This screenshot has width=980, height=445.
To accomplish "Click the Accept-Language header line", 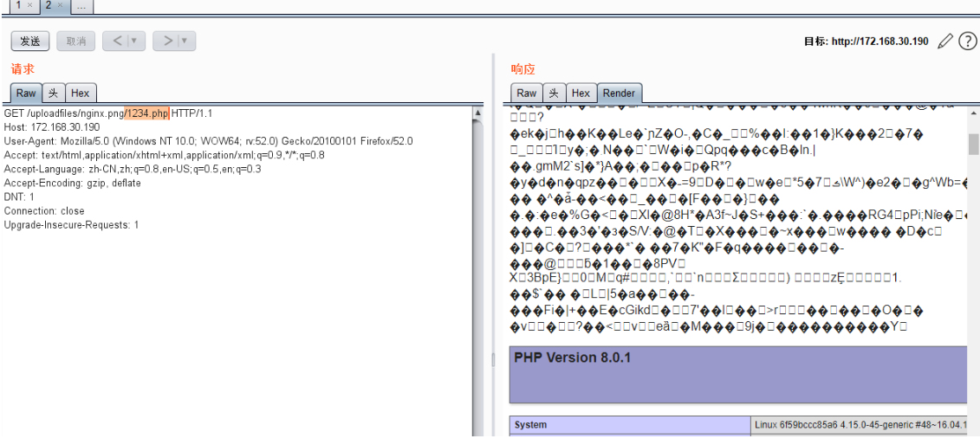I will point(133,169).
